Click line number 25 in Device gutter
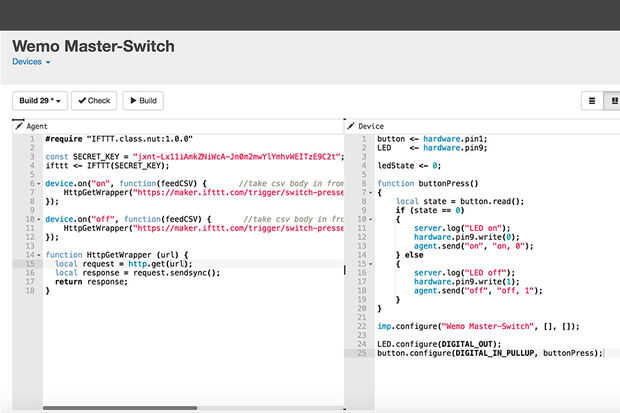 click(362, 353)
